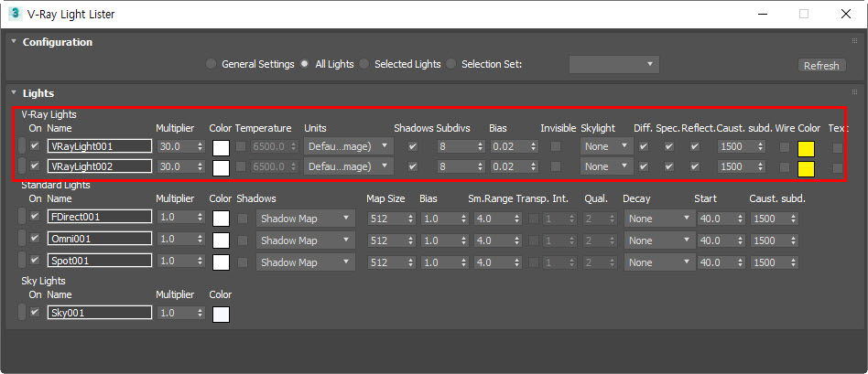Screen dimensions: 868x374
Task: Enable Invisible checkbox for VRayLight002
Action: [x=556, y=166]
